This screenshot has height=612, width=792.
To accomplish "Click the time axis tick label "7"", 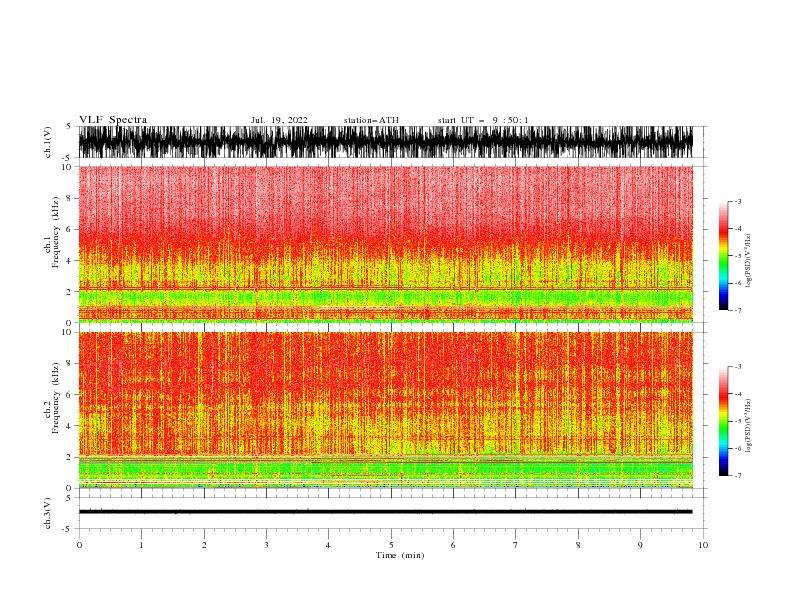I will click(x=516, y=545).
